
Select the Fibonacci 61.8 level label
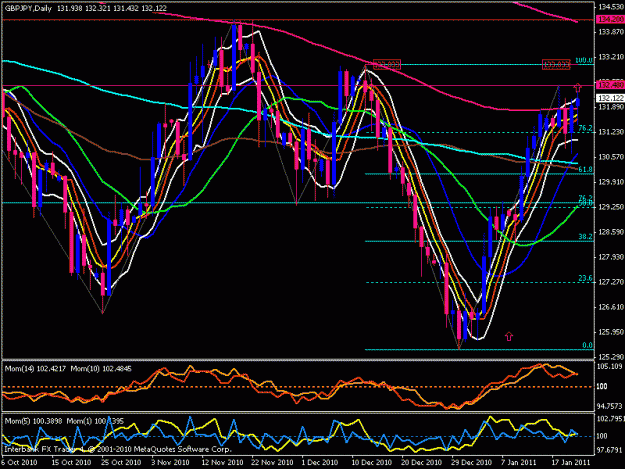tap(585, 169)
